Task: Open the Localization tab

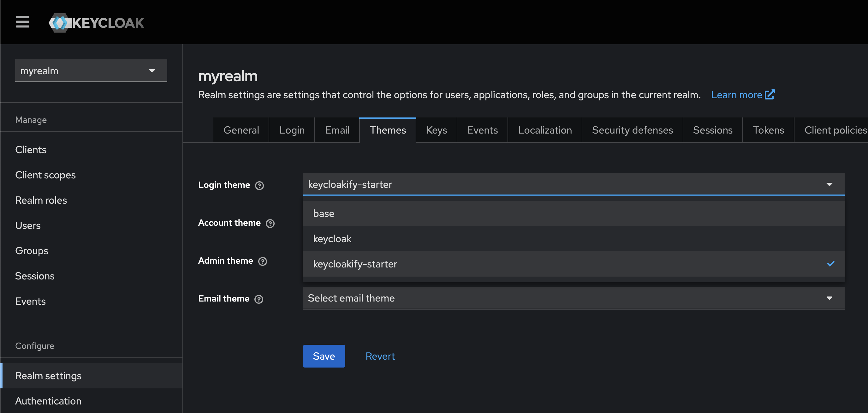Action: (x=544, y=130)
